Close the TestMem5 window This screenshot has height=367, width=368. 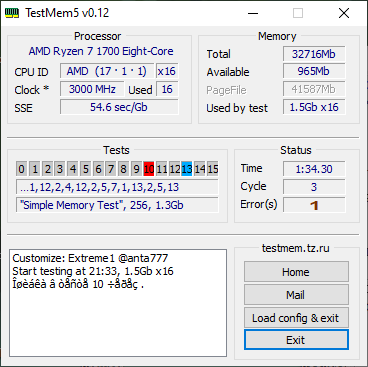click(x=344, y=13)
